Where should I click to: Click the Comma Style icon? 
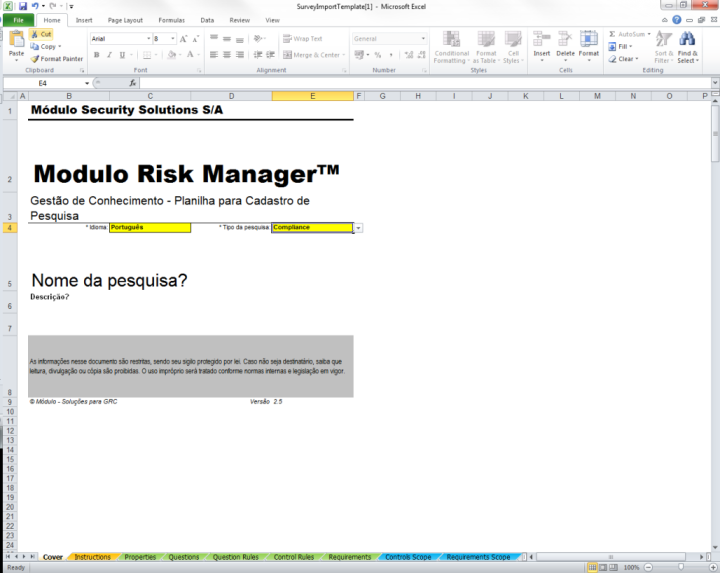tap(391, 55)
